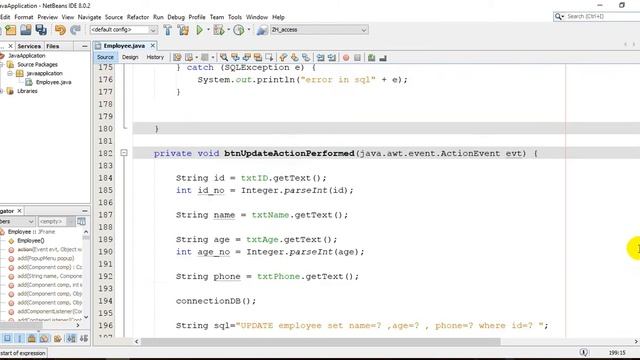Select the Employee.java editor tab
The width and height of the screenshot is (640, 360).
click(x=124, y=46)
